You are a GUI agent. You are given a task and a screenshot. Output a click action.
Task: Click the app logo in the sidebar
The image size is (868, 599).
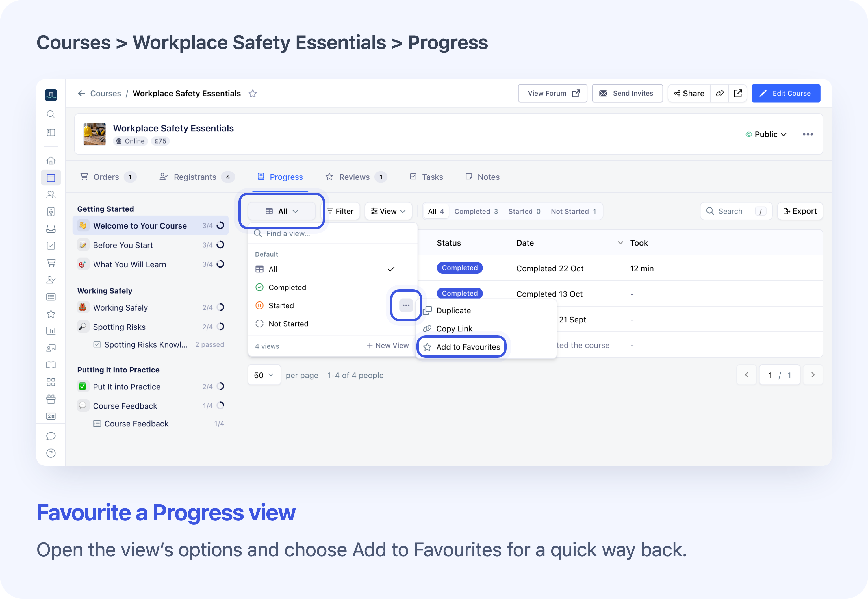pos(51,95)
